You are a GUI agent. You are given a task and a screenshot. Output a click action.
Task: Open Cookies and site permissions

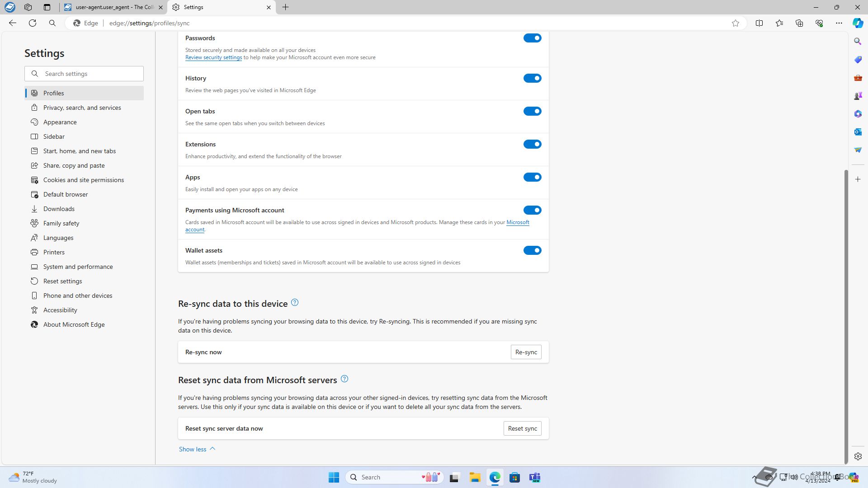pyautogui.click(x=84, y=180)
